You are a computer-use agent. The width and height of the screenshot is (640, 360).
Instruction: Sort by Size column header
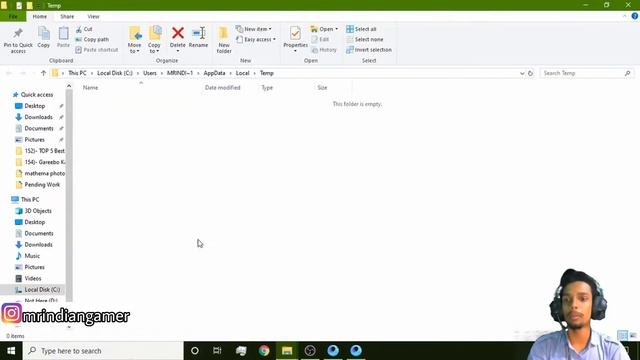[x=322, y=88]
